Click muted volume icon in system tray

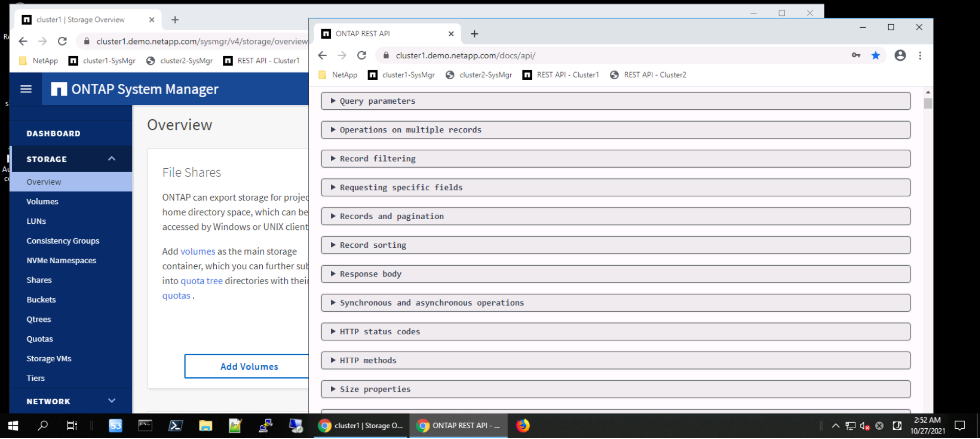(865, 426)
